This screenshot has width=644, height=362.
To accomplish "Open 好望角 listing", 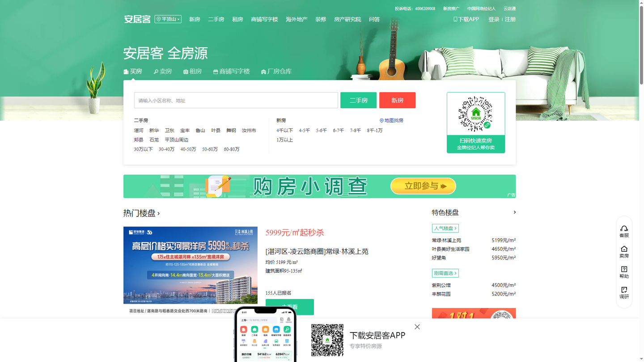I will (439, 258).
